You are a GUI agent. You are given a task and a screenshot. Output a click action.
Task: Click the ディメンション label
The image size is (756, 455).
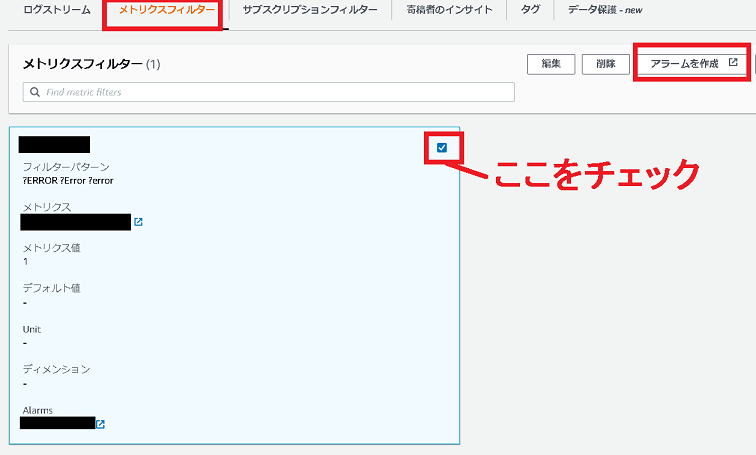coord(56,369)
